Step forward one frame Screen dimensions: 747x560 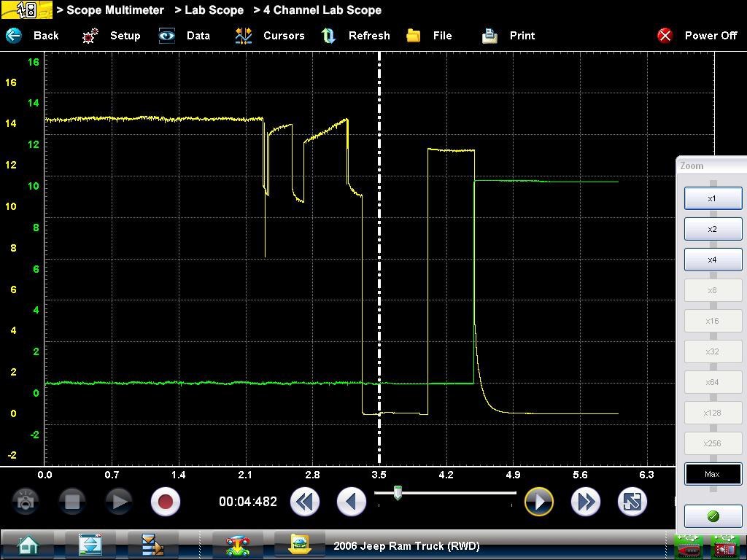click(x=539, y=502)
